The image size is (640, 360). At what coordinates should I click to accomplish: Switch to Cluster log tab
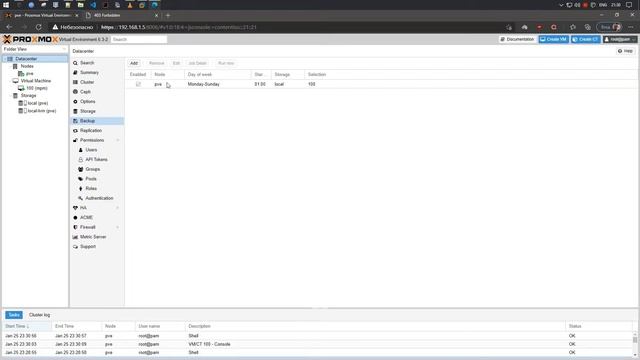39,315
